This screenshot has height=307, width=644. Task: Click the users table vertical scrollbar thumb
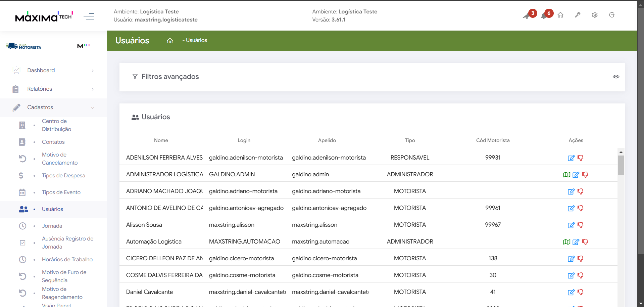(621, 165)
